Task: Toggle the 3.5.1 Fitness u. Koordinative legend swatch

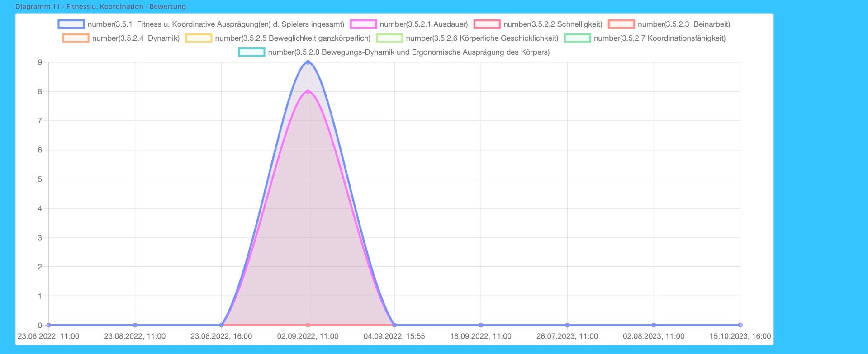Action: 71,24
